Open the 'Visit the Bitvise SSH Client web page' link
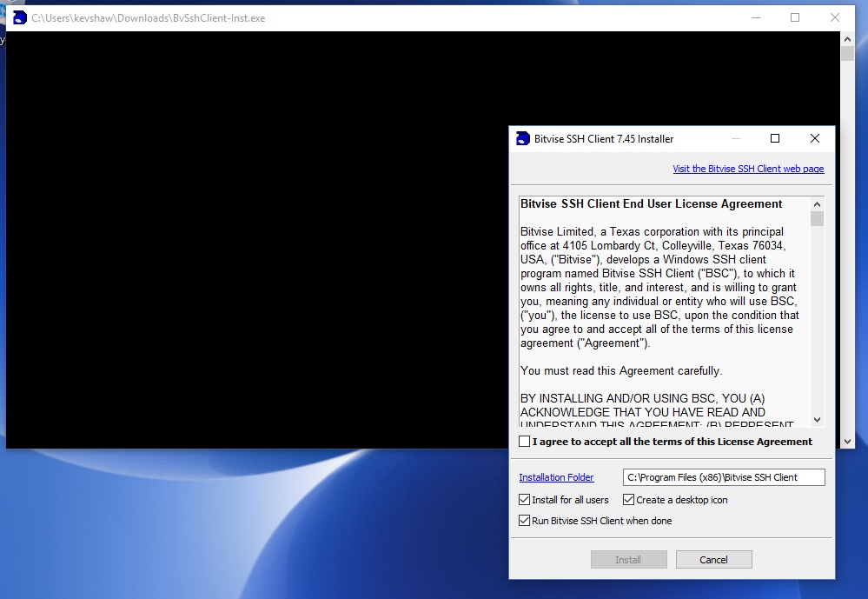Viewport: 868px width, 599px height. (748, 169)
